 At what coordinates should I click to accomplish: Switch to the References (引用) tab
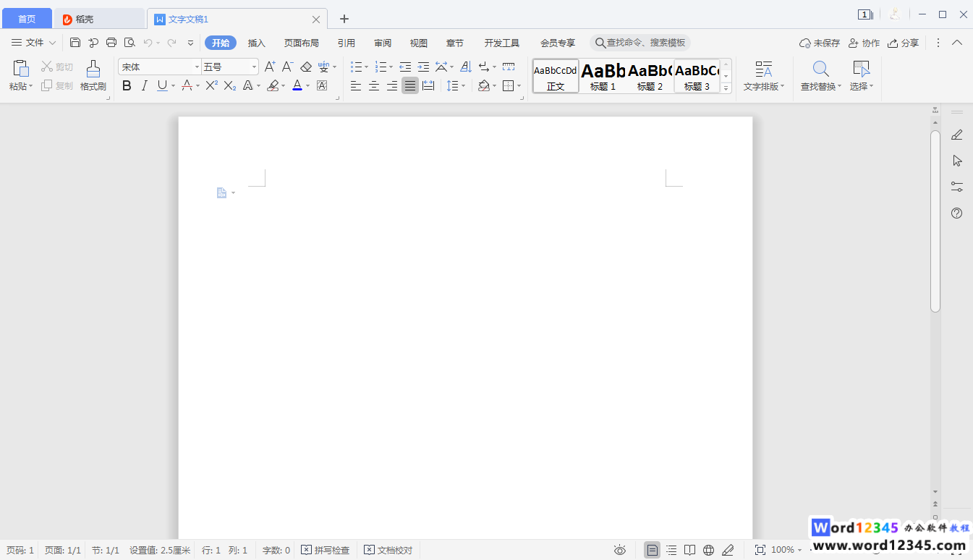click(x=347, y=43)
